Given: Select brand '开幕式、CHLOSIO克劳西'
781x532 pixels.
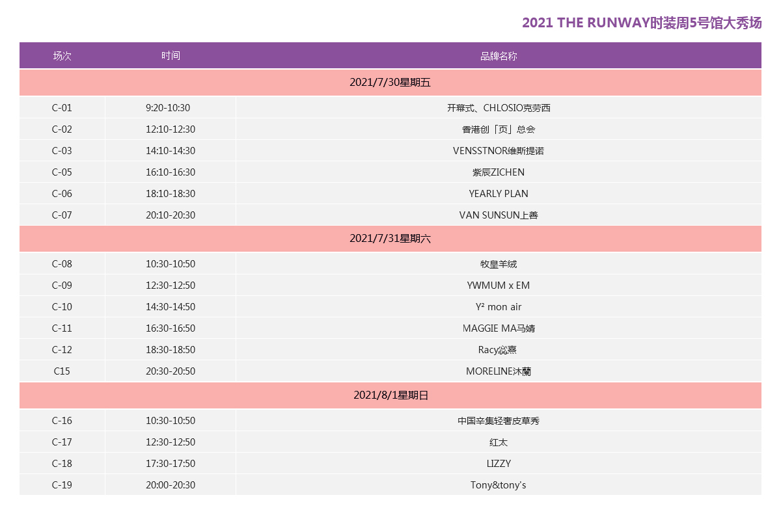Looking at the screenshot, I should point(499,108).
